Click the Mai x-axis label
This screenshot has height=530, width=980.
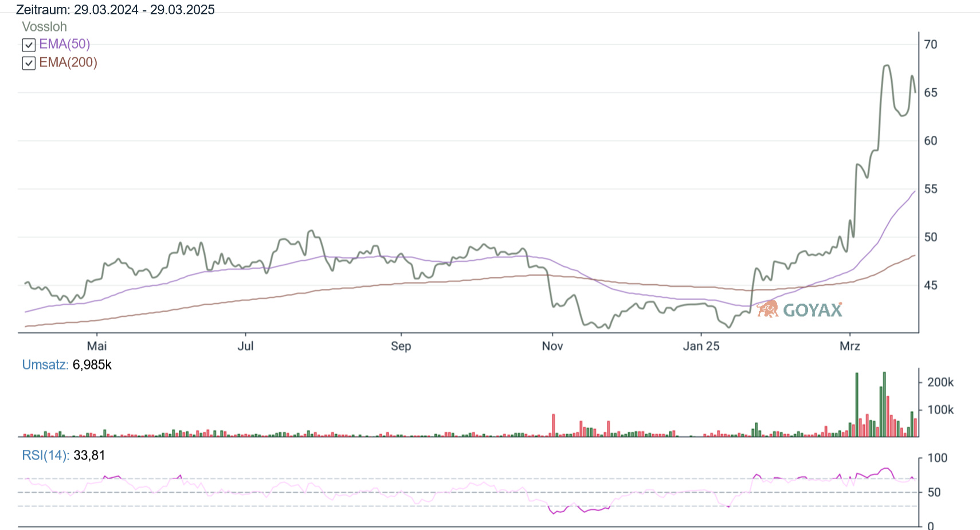[x=97, y=346]
